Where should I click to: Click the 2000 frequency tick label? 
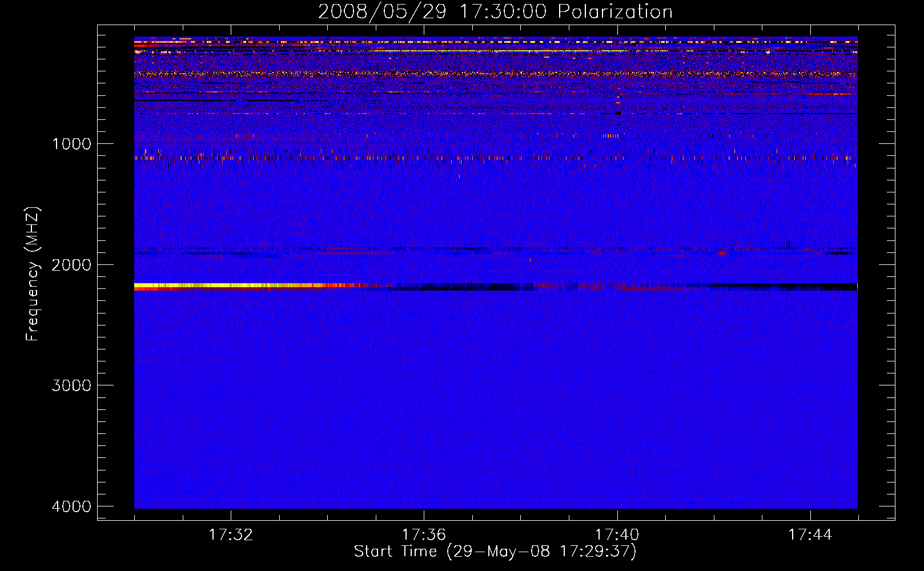pos(71,264)
